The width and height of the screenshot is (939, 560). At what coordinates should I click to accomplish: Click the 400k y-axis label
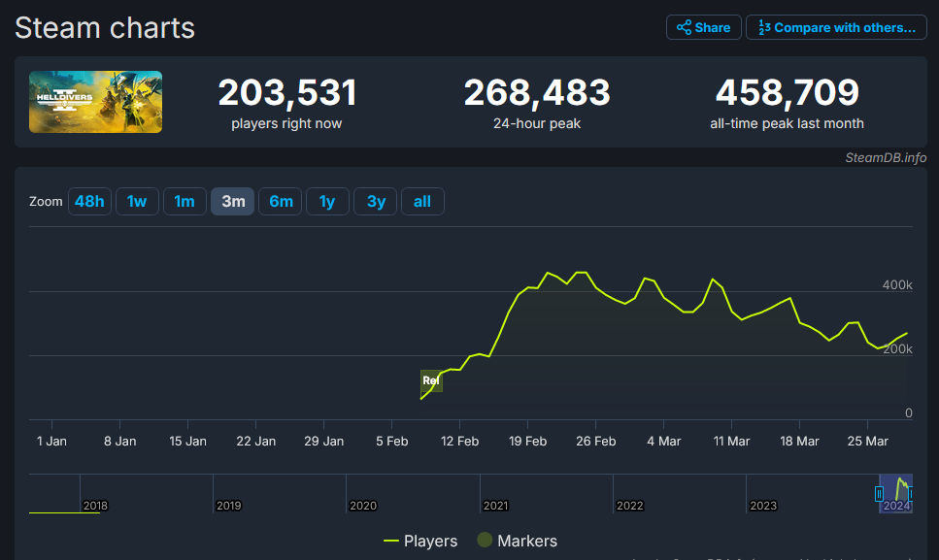pos(897,284)
